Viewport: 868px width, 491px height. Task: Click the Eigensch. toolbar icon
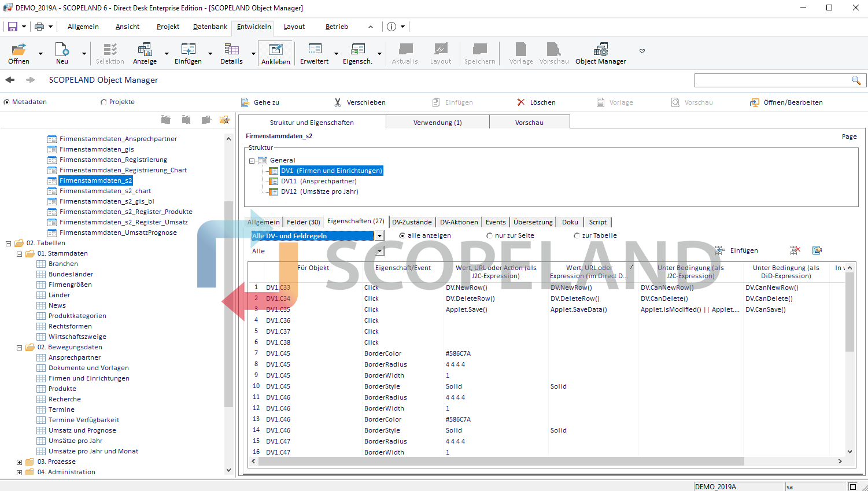[357, 49]
